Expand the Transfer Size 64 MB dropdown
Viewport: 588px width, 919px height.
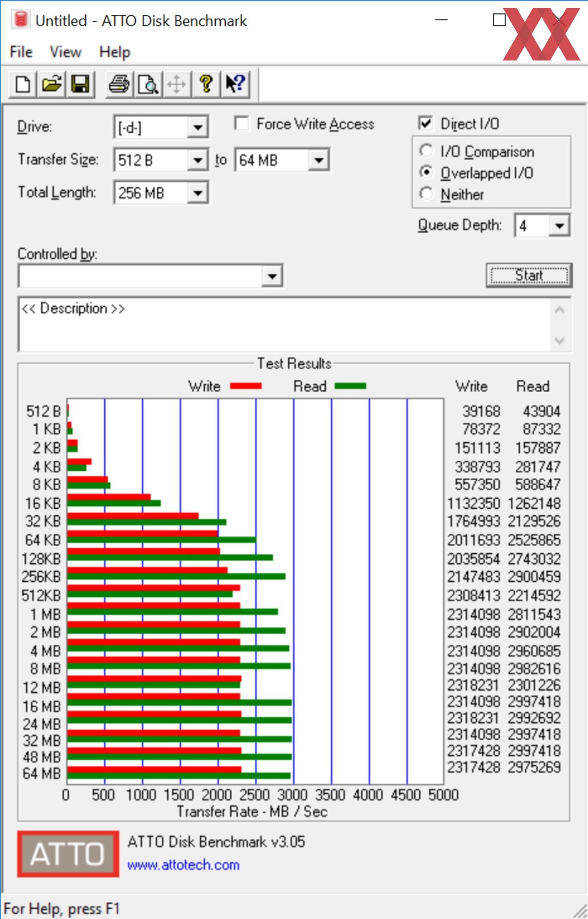click(x=319, y=160)
